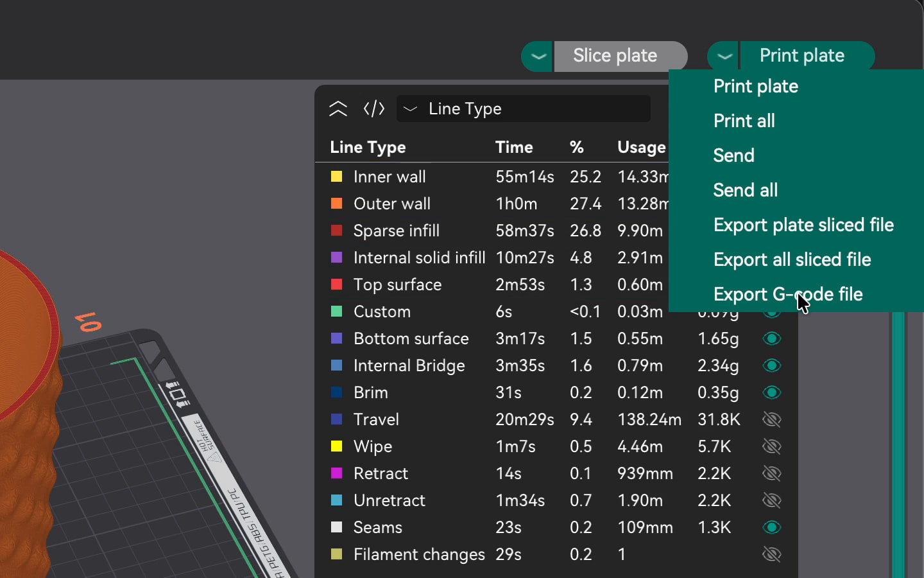Hide Bottom surface lines via eye icon

pos(772,338)
